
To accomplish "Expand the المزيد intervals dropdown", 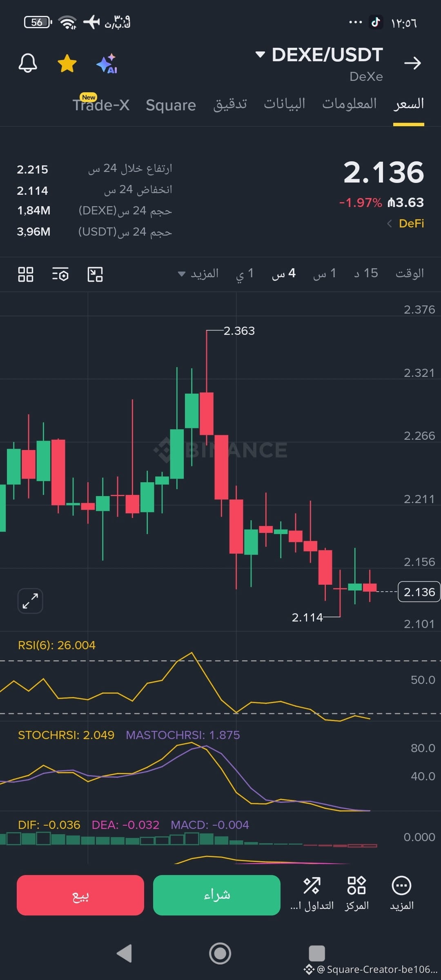I will [198, 274].
